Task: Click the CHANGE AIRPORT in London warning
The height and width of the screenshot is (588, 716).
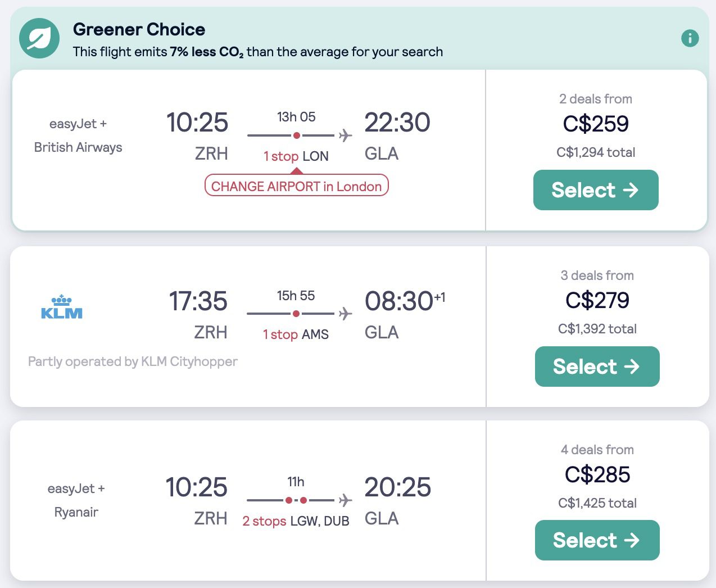Action: (297, 186)
